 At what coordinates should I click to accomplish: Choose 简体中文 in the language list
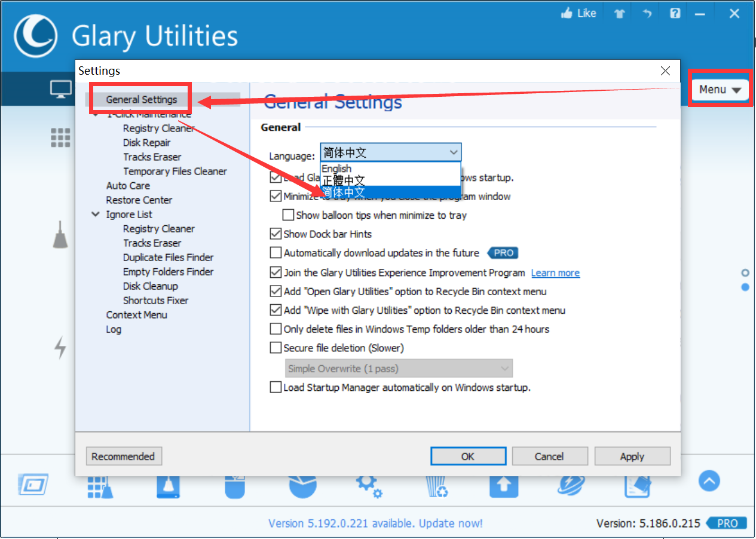point(391,192)
